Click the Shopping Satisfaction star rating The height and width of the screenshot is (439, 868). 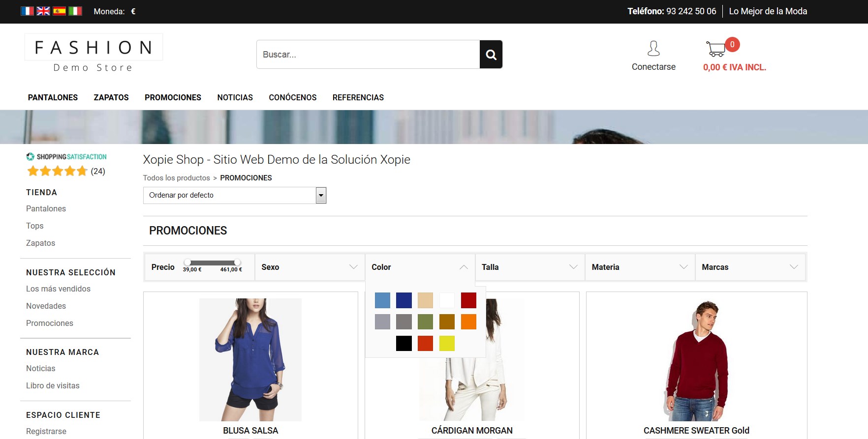pyautogui.click(x=57, y=171)
